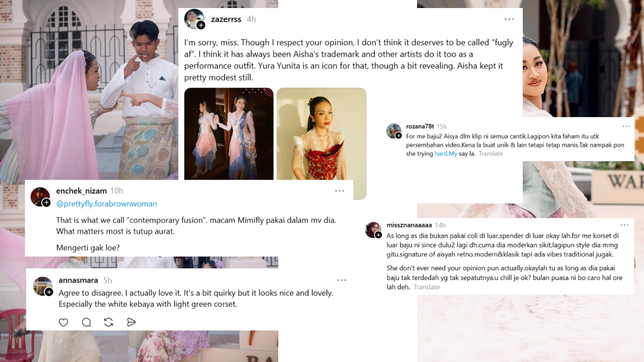Follow rozana78t via avatar plus badge

pyautogui.click(x=398, y=136)
